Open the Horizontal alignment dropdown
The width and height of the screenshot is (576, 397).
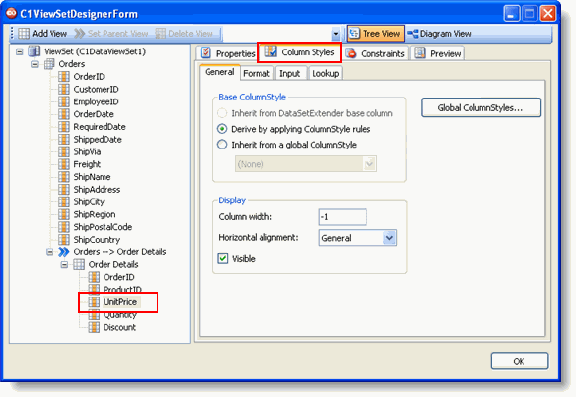click(x=389, y=238)
